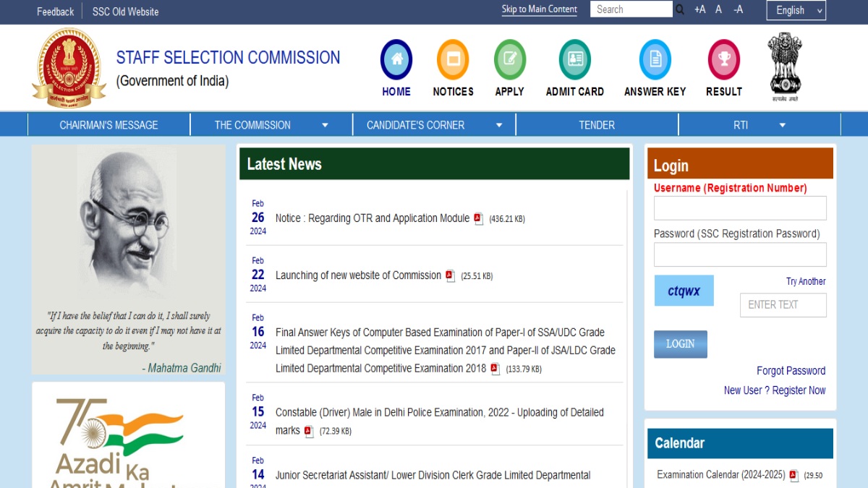868x488 pixels.
Task: Open the Admit Card icon
Action: pos(574,60)
